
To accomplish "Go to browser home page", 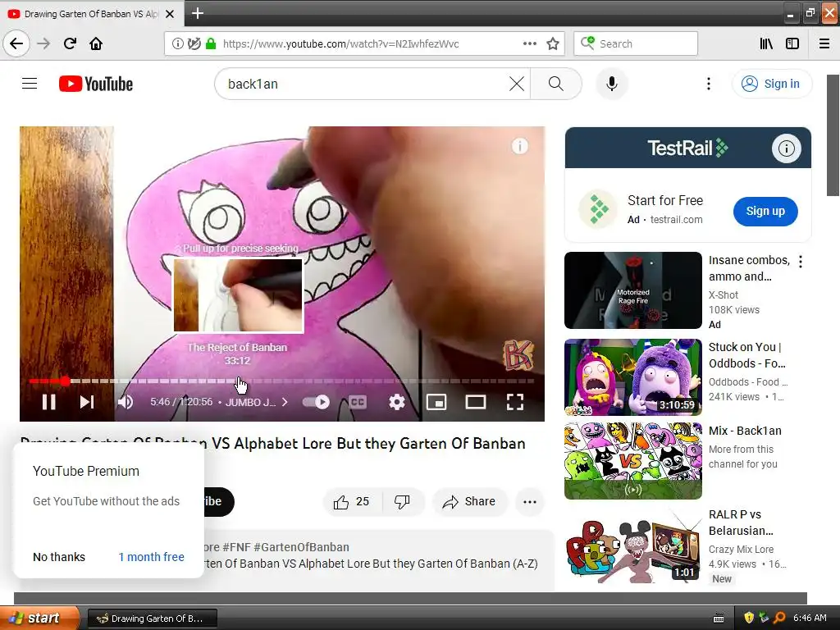I will pyautogui.click(x=96, y=43).
